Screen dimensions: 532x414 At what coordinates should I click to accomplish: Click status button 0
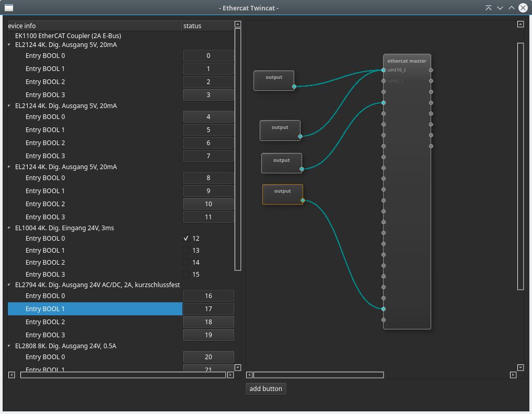coord(209,56)
